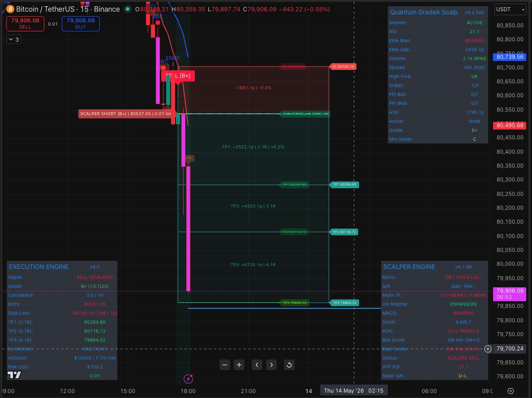This screenshot has height=398, width=532.
Task: Click the TradingView logo
Action: [x=14, y=375]
